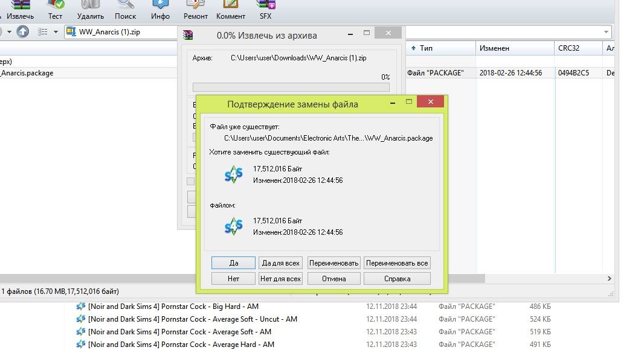Screen dimensions: 644x350
Task: Click the CRC value 0494B2C5
Action: [573, 73]
